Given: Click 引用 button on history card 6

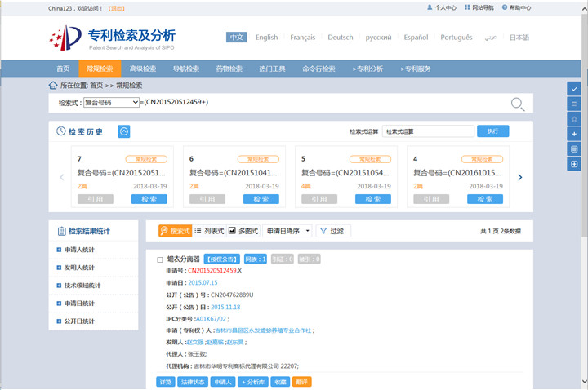Looking at the screenshot, I should pos(207,199).
